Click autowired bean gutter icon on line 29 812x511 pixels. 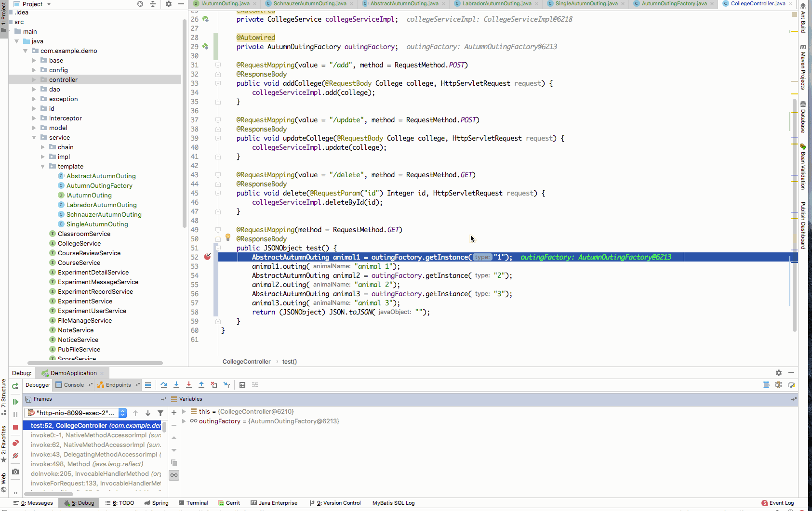coord(206,47)
